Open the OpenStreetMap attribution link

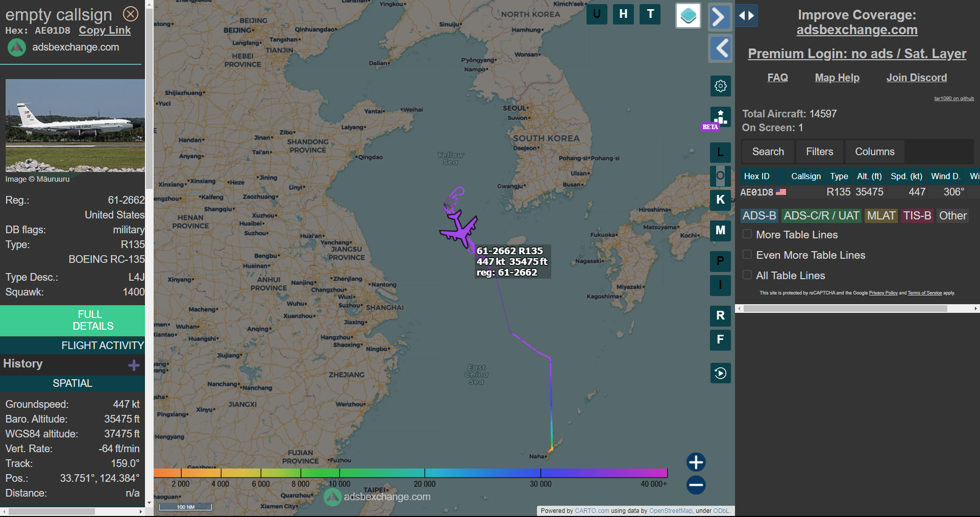click(671, 510)
